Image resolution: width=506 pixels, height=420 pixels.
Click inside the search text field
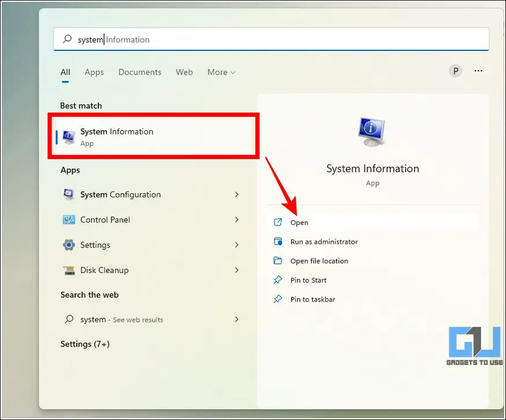coord(271,39)
